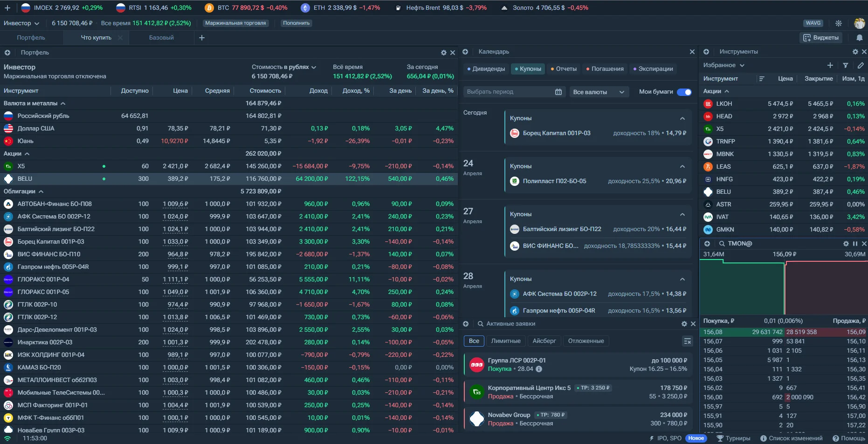Screen dimensions: 868x444
Task: Switch to the Портфель workspace tab
Action: tap(31, 38)
